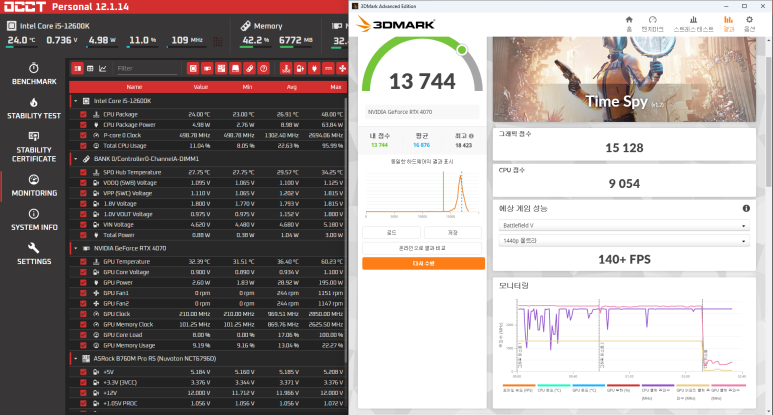Toggle unknown sensors filter (question mark icon)
Screen dimensions: 773x415
[264, 69]
